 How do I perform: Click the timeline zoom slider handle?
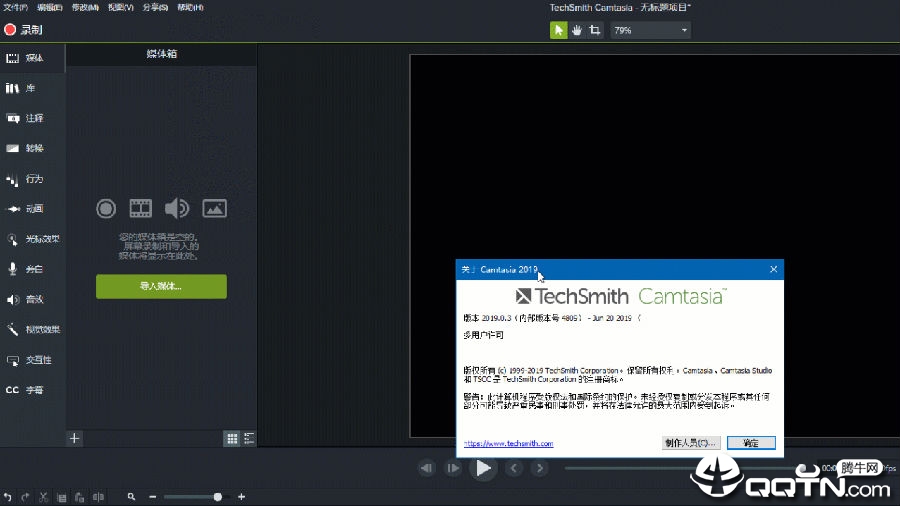click(x=218, y=497)
